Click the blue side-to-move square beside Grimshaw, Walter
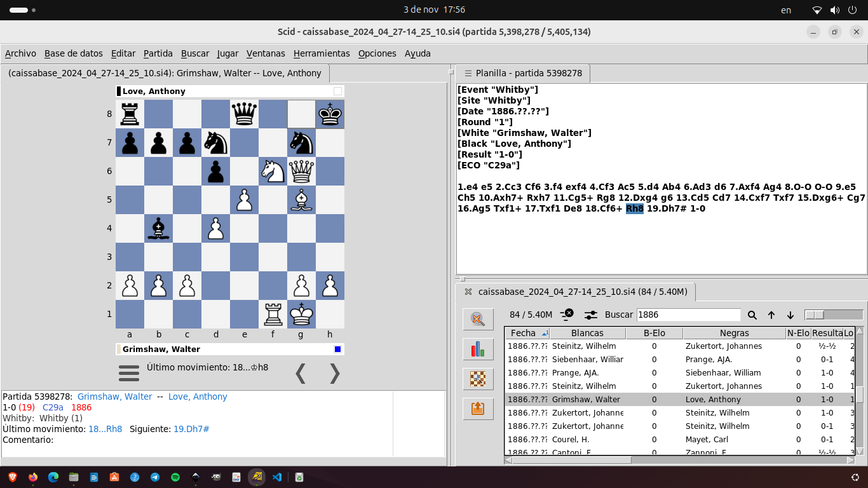Image resolution: width=868 pixels, height=488 pixels. [x=338, y=349]
